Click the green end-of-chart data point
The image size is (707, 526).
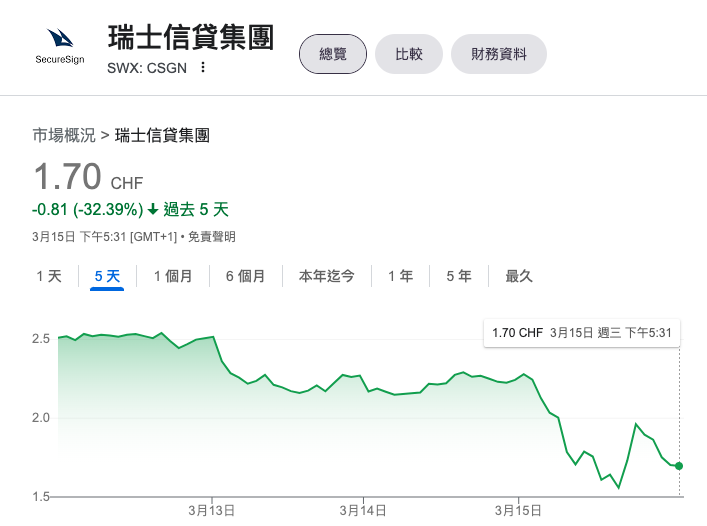tap(679, 466)
